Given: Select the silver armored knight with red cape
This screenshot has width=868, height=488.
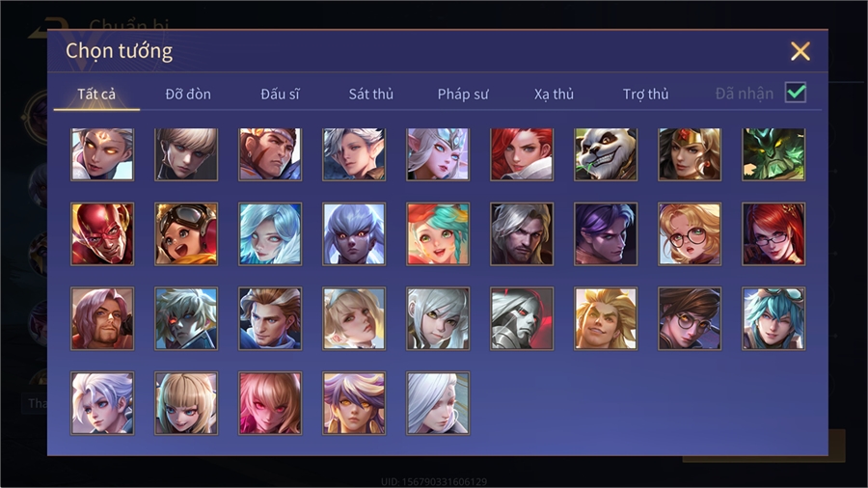Looking at the screenshot, I should click(x=522, y=318).
